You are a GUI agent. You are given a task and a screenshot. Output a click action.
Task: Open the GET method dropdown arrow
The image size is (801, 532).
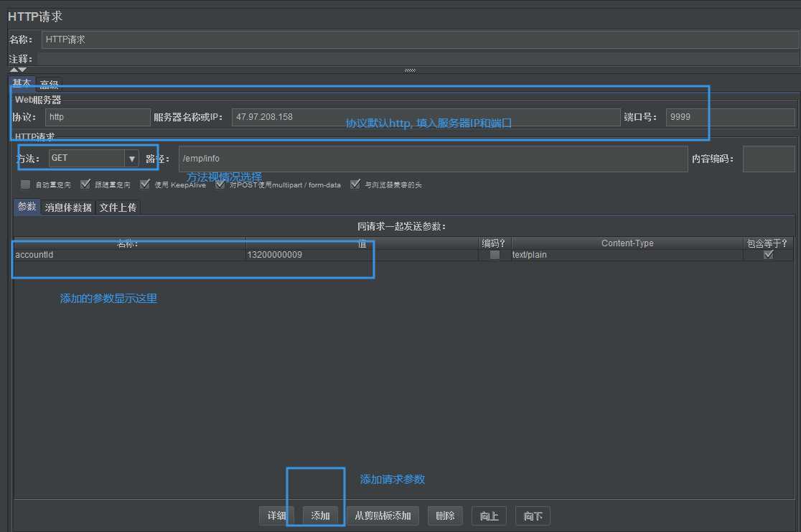click(132, 159)
